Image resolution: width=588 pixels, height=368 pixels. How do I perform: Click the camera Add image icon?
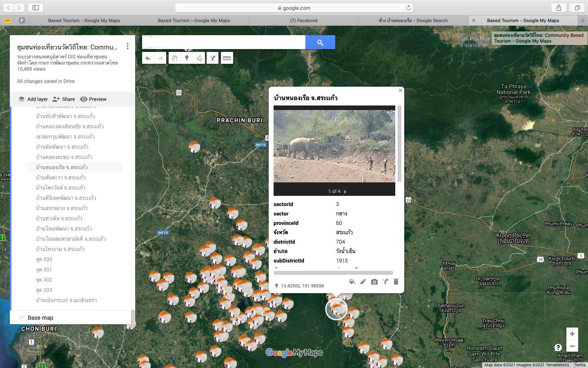tap(374, 282)
